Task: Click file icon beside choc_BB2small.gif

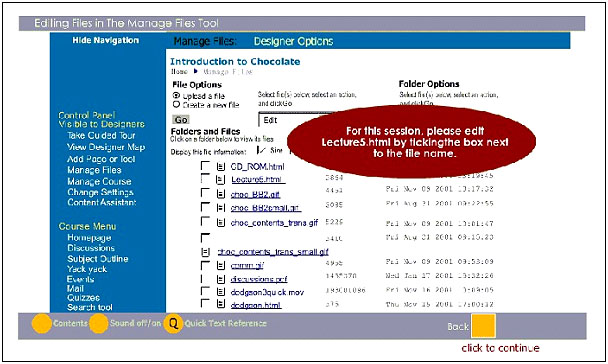Action: coord(221,208)
